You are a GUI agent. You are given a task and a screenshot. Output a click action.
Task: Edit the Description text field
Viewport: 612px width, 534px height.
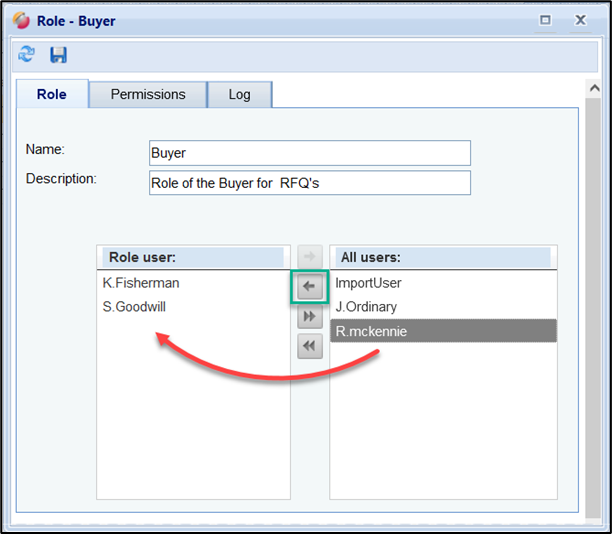point(309,183)
